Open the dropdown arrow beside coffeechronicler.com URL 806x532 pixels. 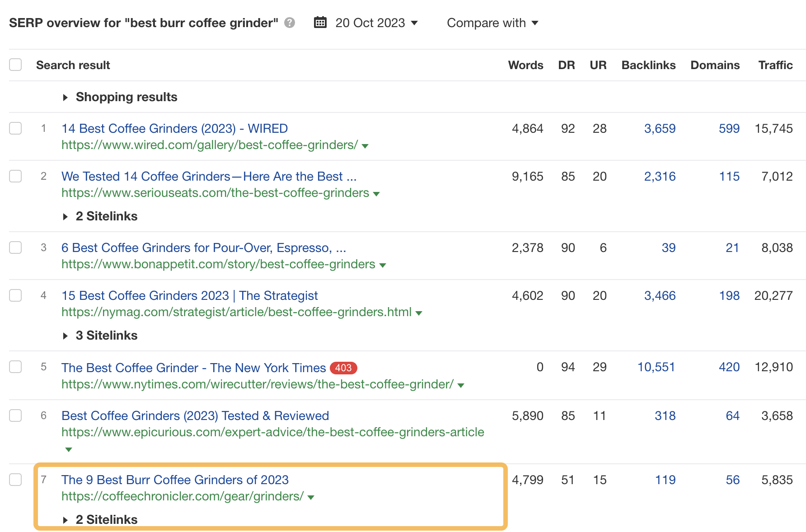coord(310,497)
